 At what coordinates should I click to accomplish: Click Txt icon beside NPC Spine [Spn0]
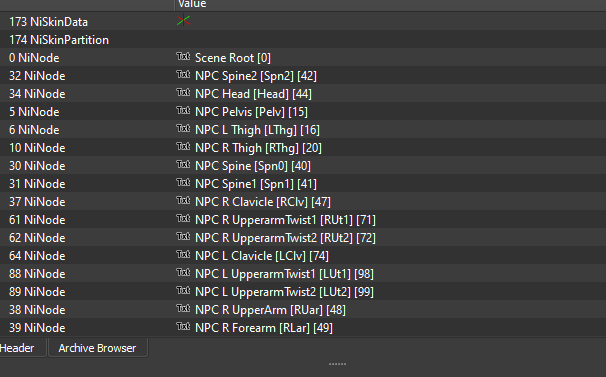183,165
